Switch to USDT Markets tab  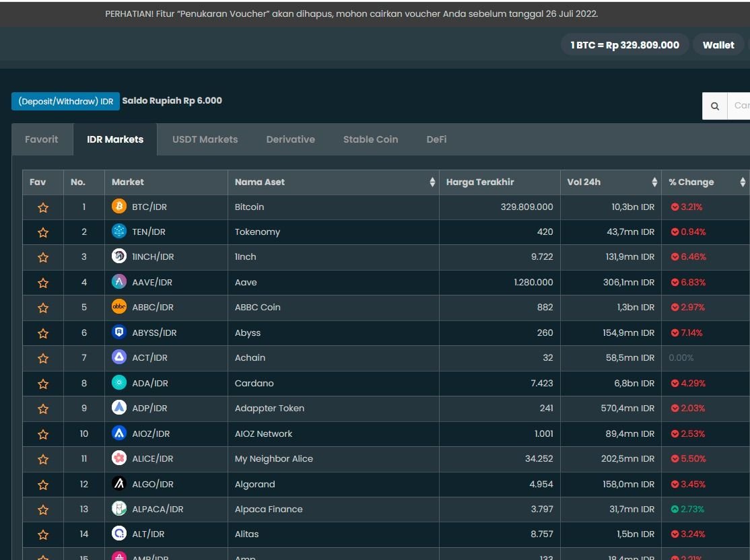(205, 139)
